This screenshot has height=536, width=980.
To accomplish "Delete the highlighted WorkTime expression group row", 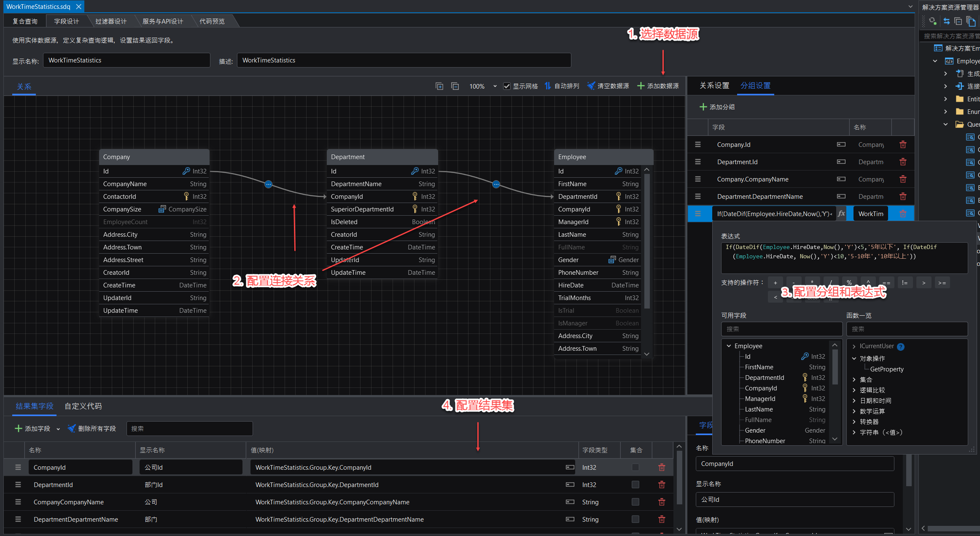I will (x=903, y=214).
